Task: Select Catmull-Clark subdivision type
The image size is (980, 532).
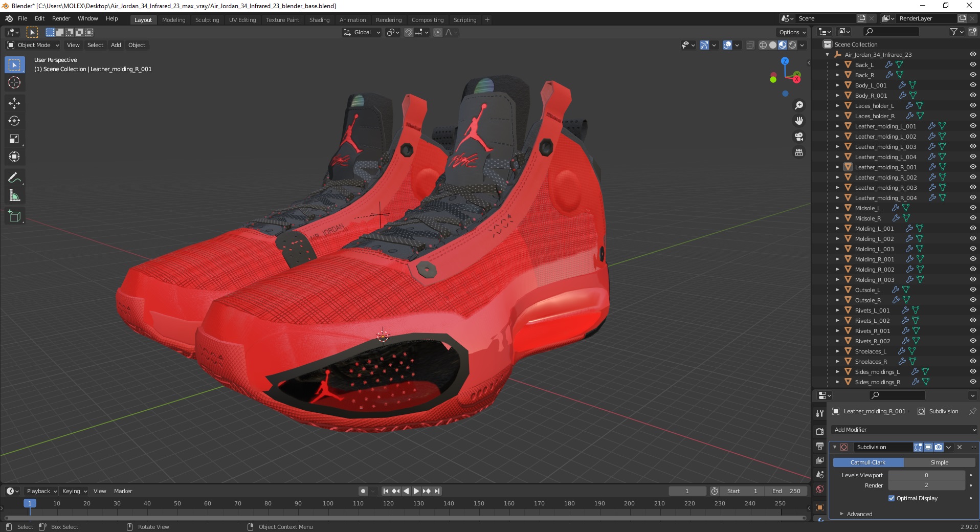Action: click(868, 462)
